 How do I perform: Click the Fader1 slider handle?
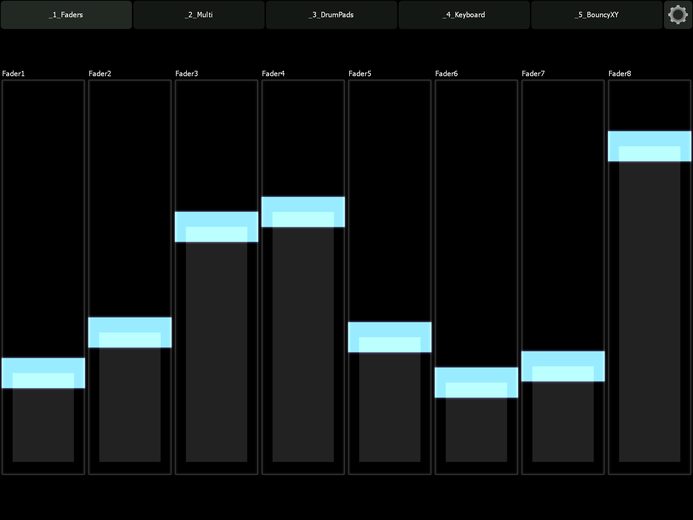(x=43, y=373)
